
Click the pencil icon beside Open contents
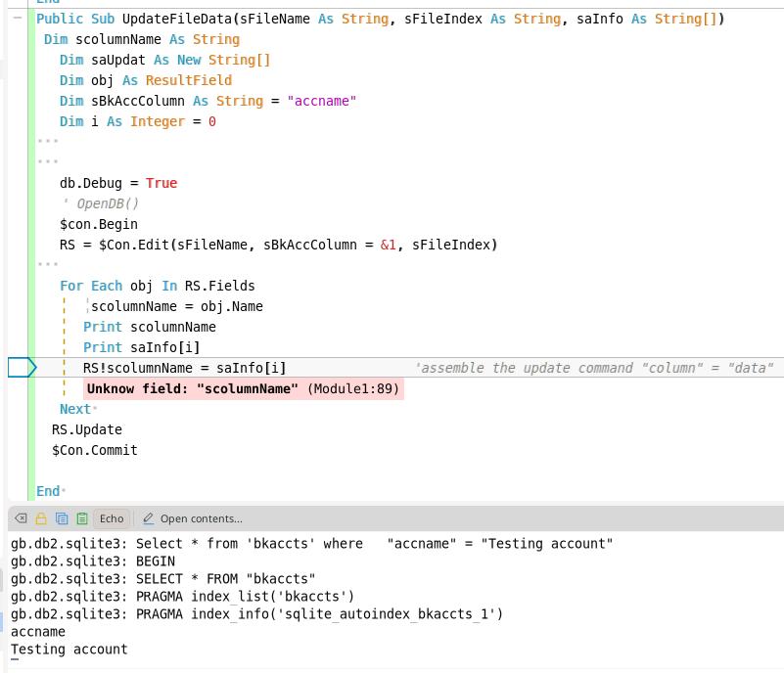click(x=149, y=518)
